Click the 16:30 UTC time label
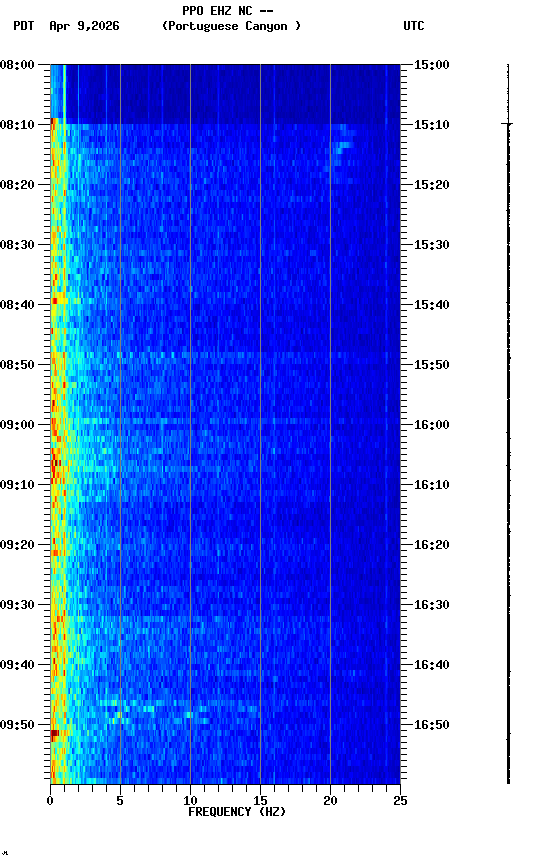 pyautogui.click(x=432, y=606)
